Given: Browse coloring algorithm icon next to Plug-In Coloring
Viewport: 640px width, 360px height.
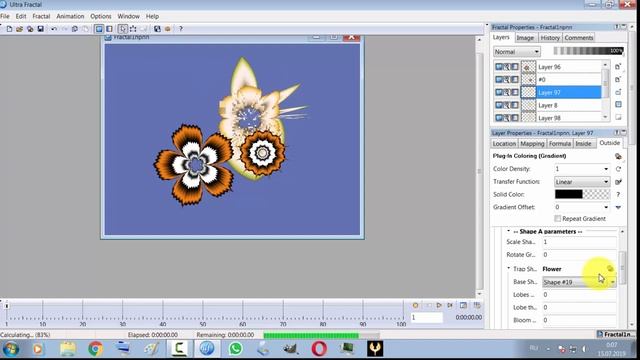Looking at the screenshot, I should [x=618, y=156].
